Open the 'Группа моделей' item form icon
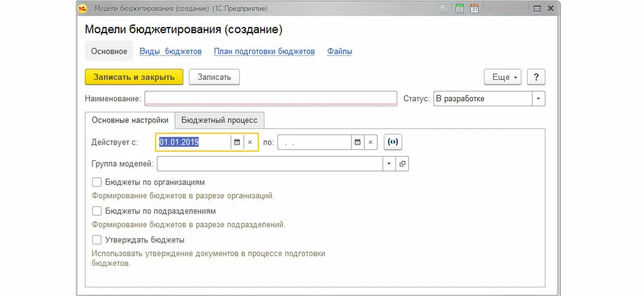644x296 pixels. pos(402,164)
